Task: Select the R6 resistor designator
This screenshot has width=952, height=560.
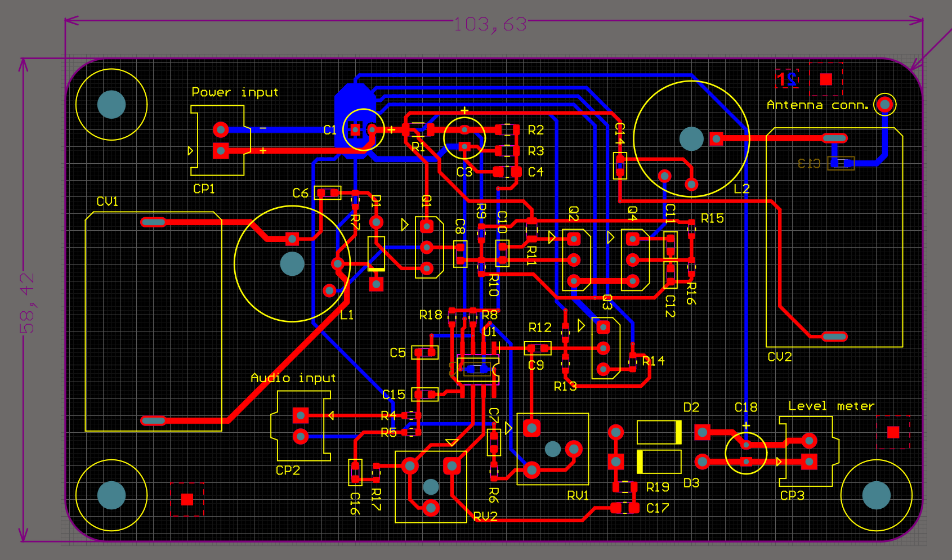Action: click(493, 495)
